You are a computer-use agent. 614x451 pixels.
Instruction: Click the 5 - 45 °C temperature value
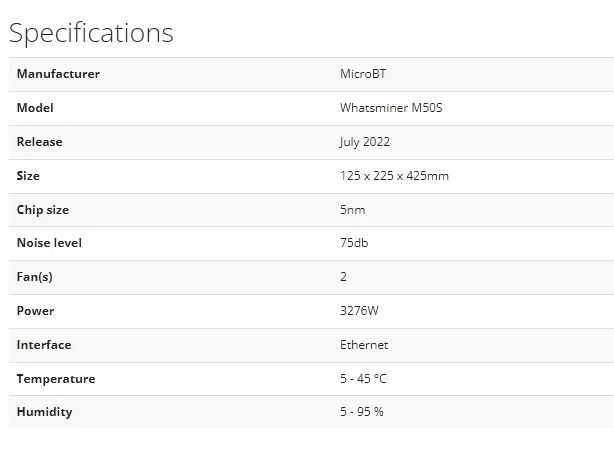pyautogui.click(x=363, y=379)
